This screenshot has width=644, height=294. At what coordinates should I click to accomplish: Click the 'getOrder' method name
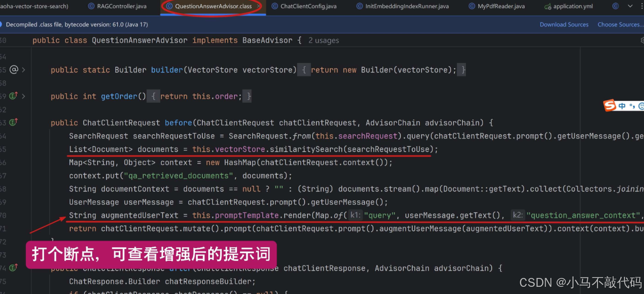click(119, 96)
